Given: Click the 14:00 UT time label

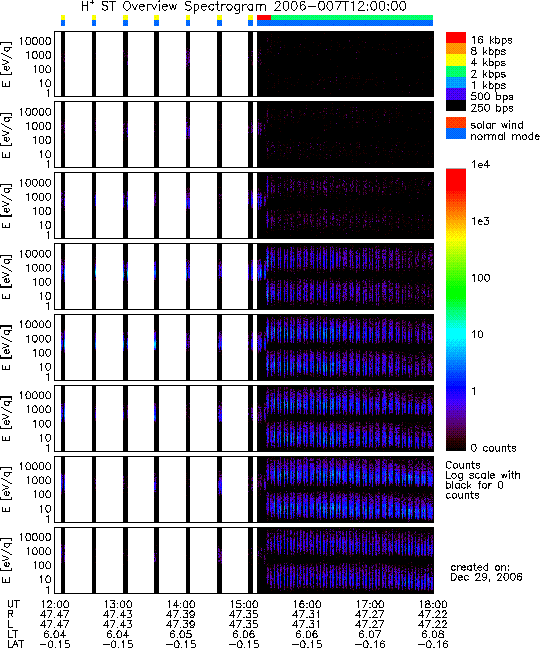Looking at the screenshot, I should [181, 605].
